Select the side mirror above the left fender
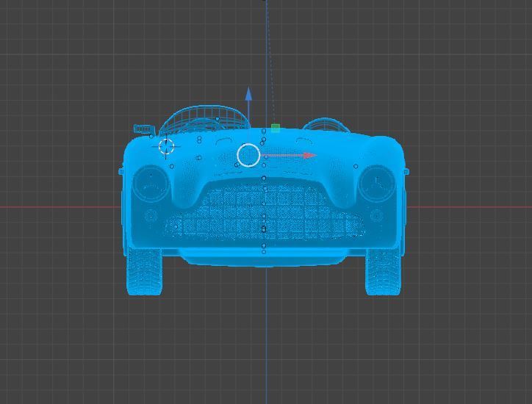 144,129
